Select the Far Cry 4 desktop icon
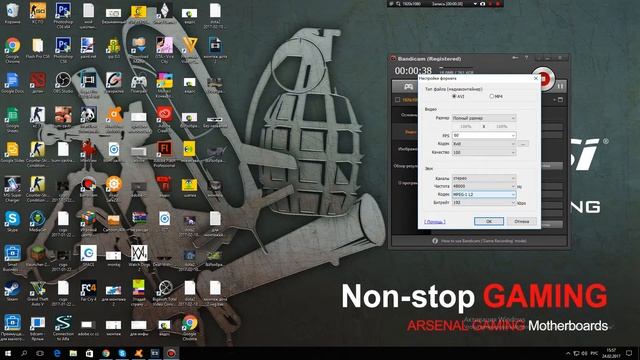The image size is (640, 360). [88, 290]
